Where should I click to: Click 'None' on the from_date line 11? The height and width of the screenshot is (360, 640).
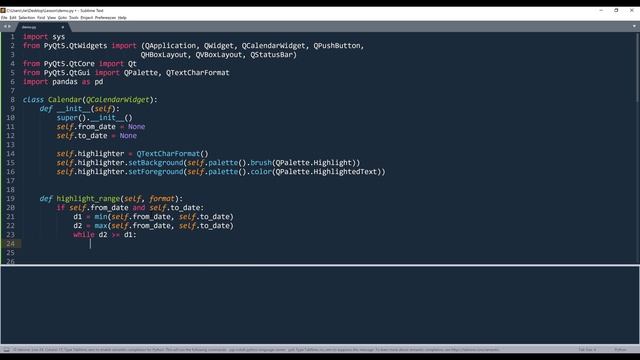click(136, 127)
